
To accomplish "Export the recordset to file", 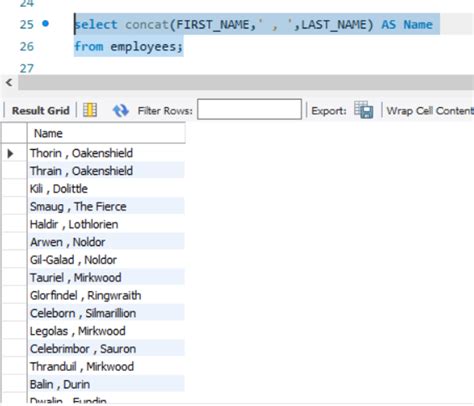I will click(364, 110).
